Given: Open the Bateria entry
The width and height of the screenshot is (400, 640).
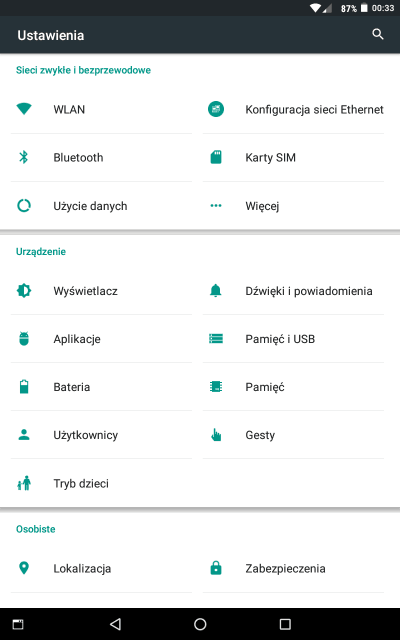Looking at the screenshot, I should coord(101,387).
